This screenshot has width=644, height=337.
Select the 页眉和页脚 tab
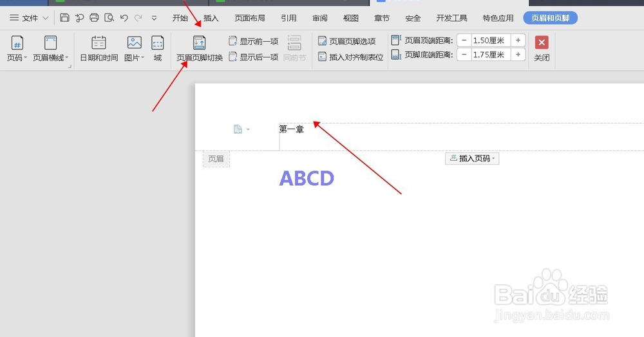pos(551,18)
